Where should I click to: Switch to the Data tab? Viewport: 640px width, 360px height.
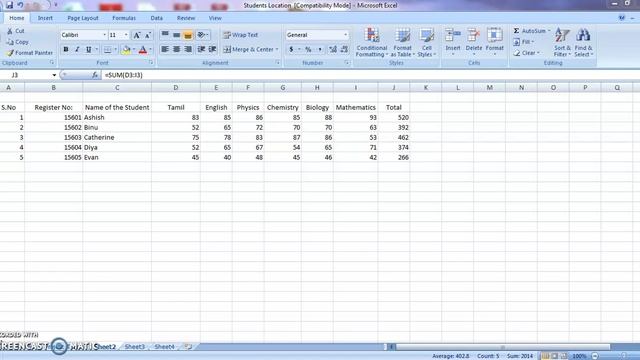156,18
